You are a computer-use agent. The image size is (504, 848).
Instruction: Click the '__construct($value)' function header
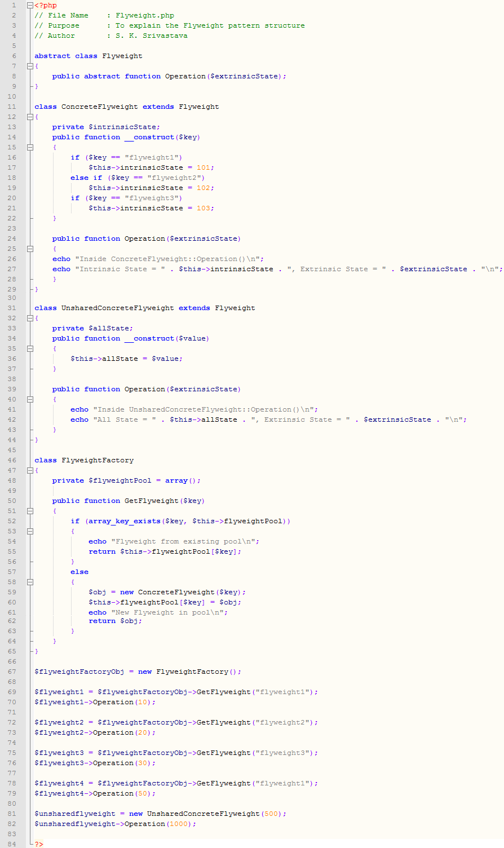tap(131, 338)
